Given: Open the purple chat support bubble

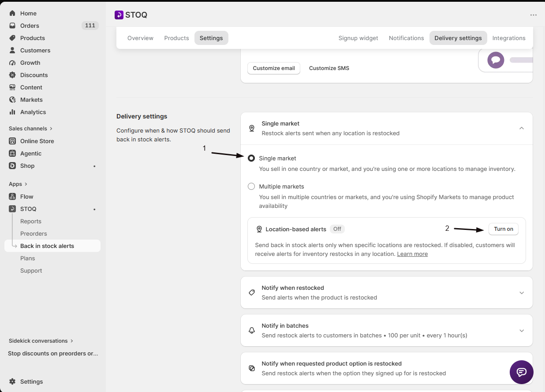Looking at the screenshot, I should tap(522, 372).
